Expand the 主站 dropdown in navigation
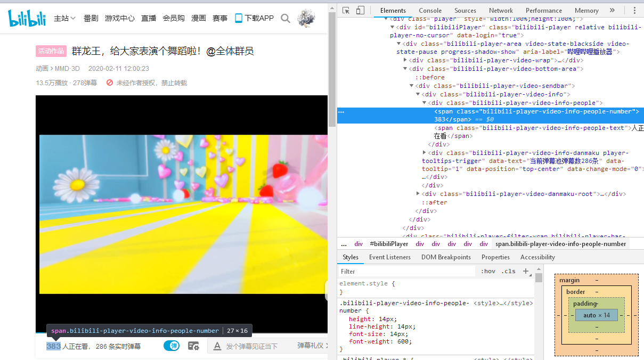This screenshot has width=644, height=360. [64, 18]
